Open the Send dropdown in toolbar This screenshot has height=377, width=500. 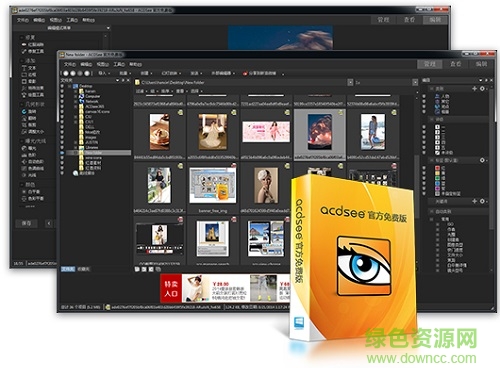coord(196,73)
